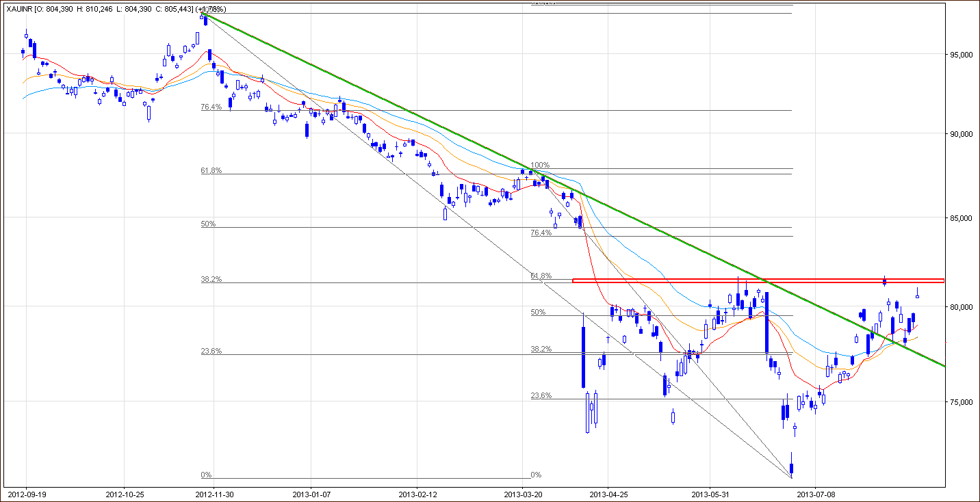
Task: Click the 2012-09-19 date label
Action: click(26, 493)
